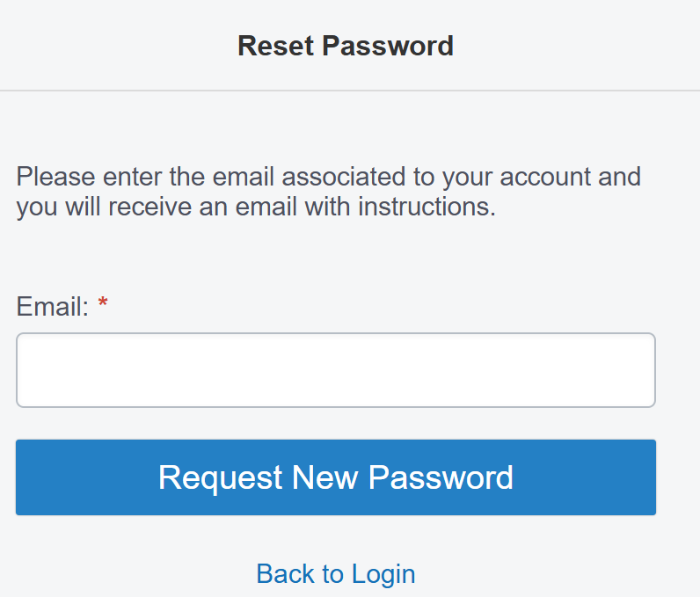Click the 'Please enter the email' line

coord(329,177)
